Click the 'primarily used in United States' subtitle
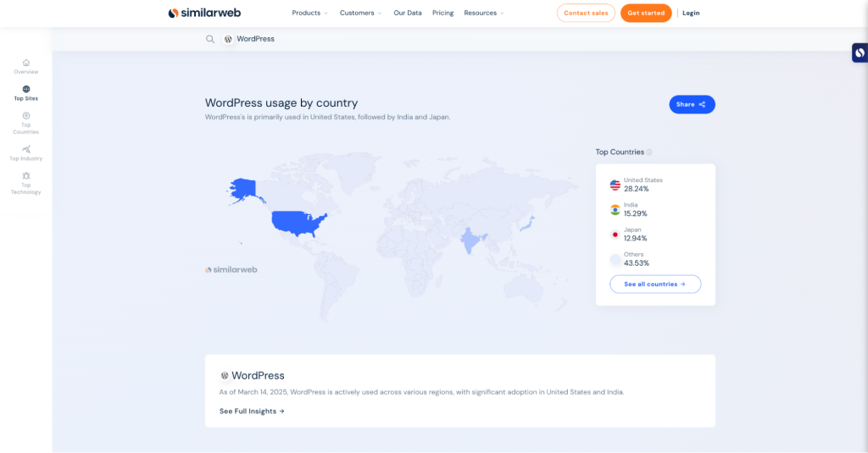 [327, 117]
